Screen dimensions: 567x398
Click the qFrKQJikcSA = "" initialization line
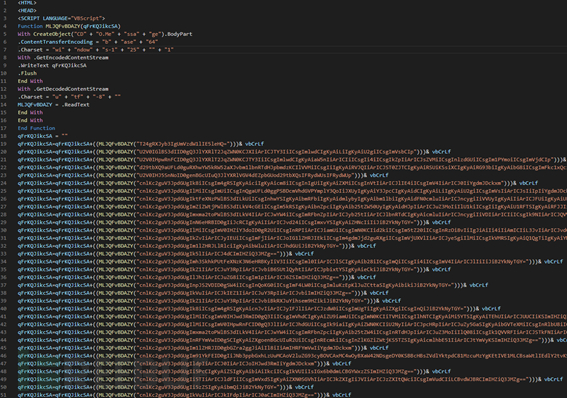pos(43,136)
